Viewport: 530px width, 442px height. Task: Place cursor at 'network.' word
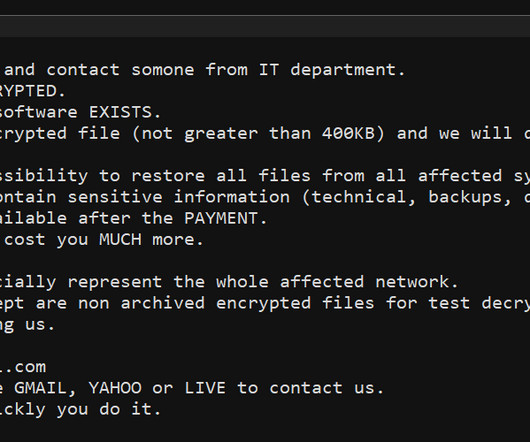click(x=417, y=282)
